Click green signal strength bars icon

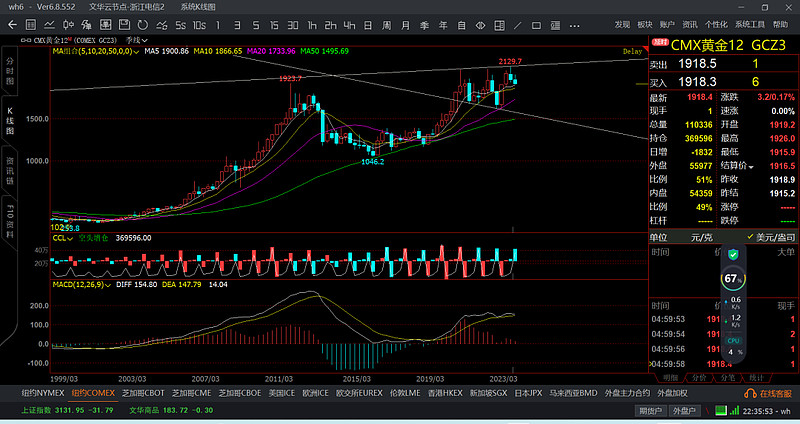pyautogui.click(x=734, y=410)
